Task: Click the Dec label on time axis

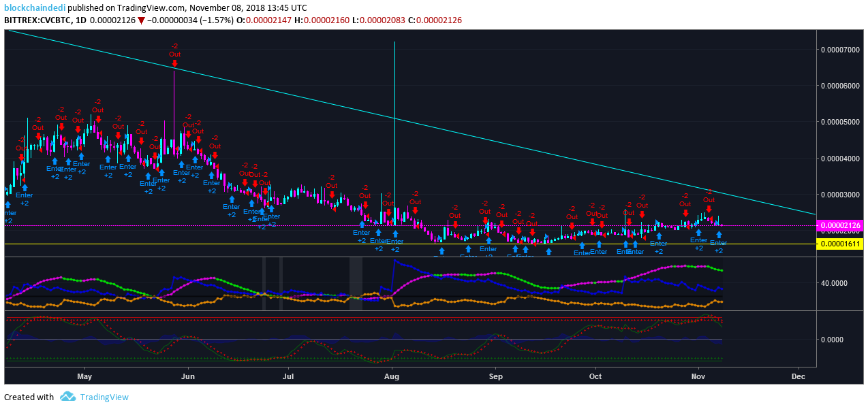Action: [x=799, y=376]
